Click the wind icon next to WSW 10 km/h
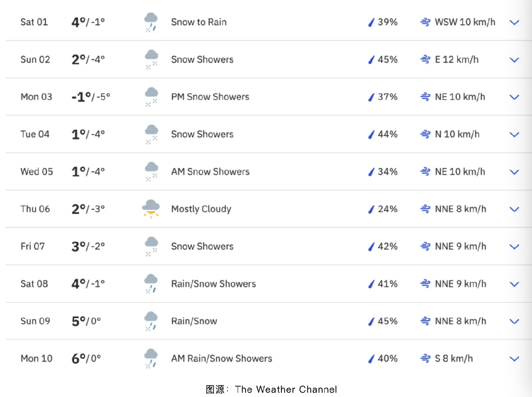Viewport: 532px width, 397px height. (x=425, y=22)
